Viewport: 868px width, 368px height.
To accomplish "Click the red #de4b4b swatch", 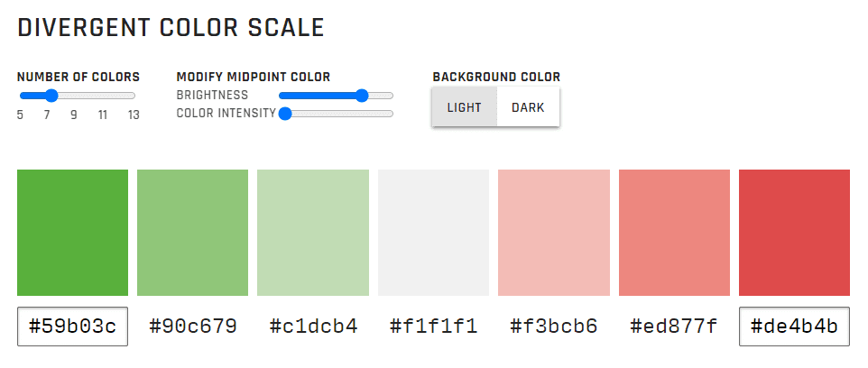I will (x=794, y=233).
